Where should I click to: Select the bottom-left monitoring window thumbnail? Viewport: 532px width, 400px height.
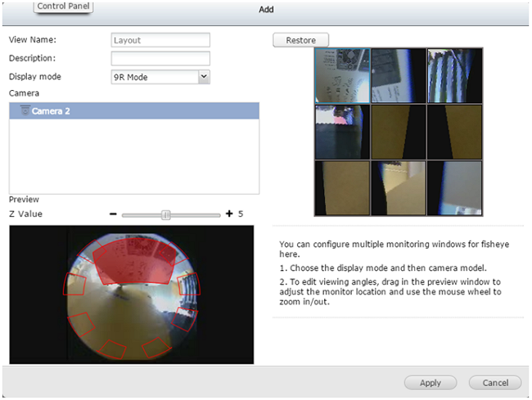(343, 188)
